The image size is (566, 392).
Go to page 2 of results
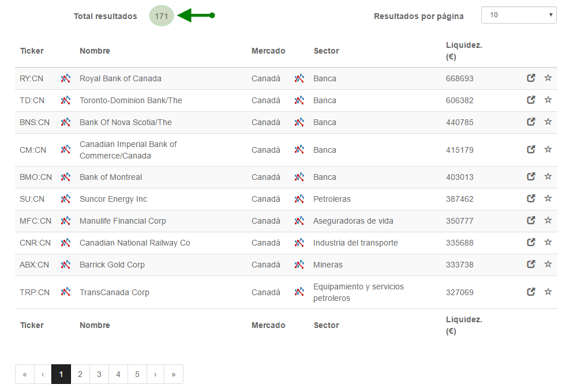[x=80, y=374]
